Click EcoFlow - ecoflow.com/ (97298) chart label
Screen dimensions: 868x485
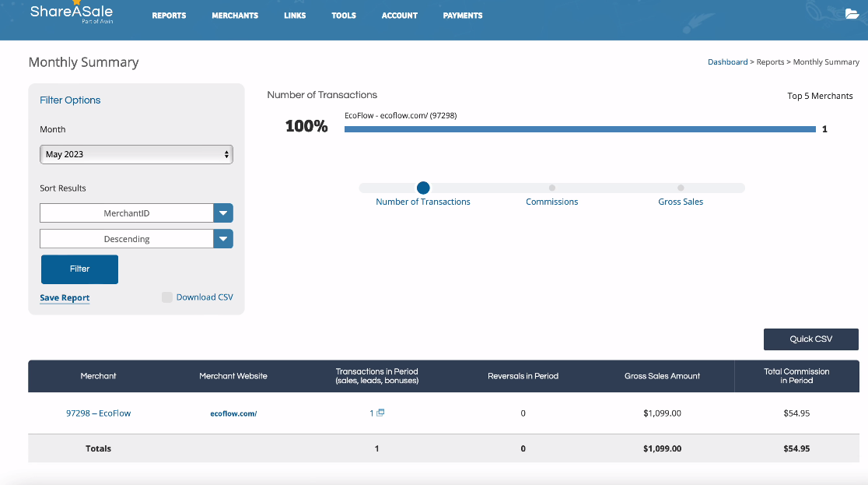(401, 115)
